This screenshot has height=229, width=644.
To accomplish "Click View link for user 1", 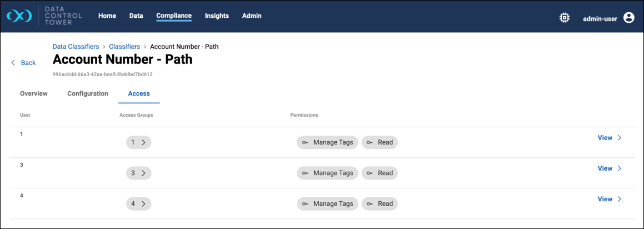I will click(605, 138).
